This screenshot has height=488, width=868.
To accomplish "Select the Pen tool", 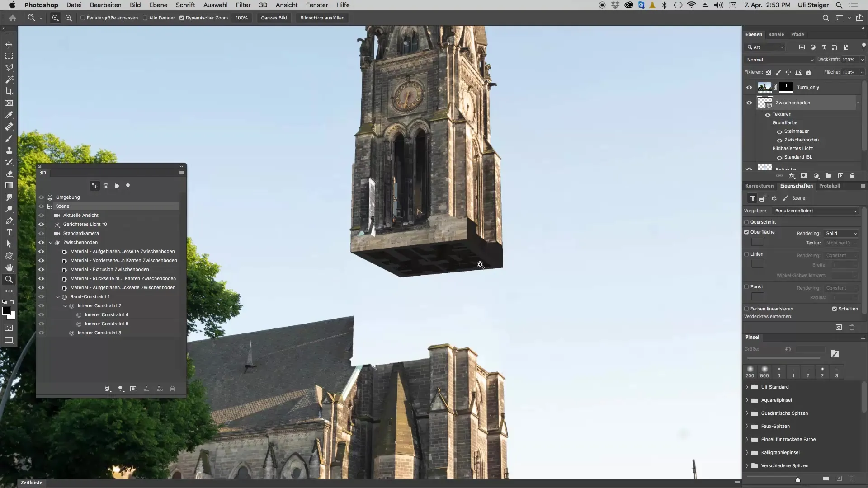I will [x=9, y=221].
